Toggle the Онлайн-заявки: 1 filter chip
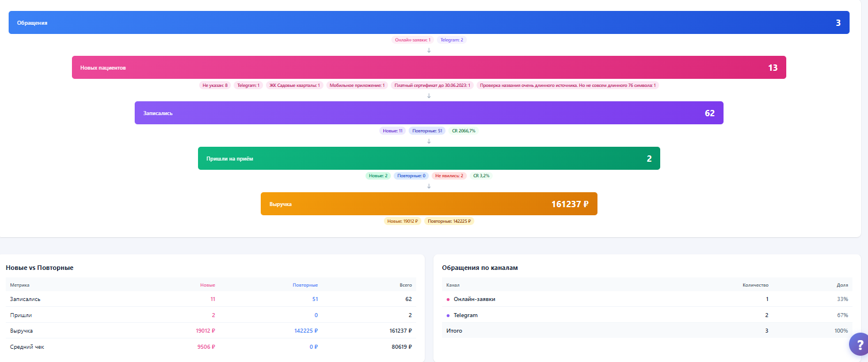The width and height of the screenshot is (868, 362). [412, 39]
